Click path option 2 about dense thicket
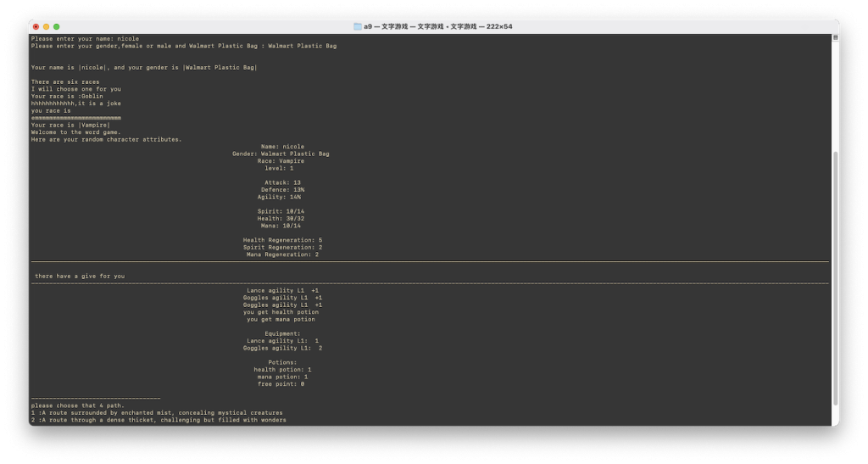The width and height of the screenshot is (868, 464). click(x=159, y=420)
